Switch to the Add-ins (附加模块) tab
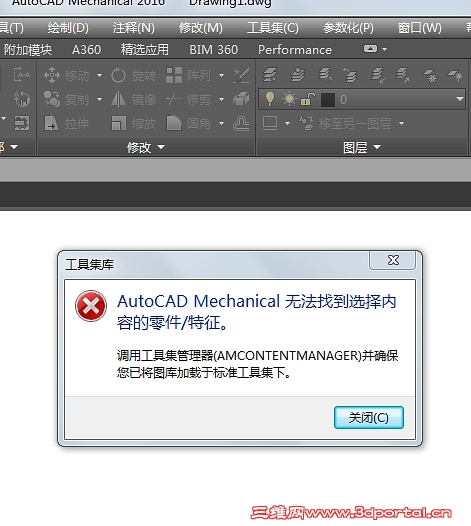The image size is (471, 526). pyautogui.click(x=28, y=50)
